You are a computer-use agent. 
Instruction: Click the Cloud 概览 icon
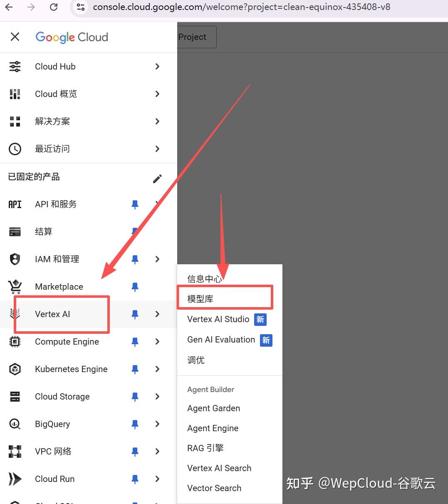coord(15,94)
